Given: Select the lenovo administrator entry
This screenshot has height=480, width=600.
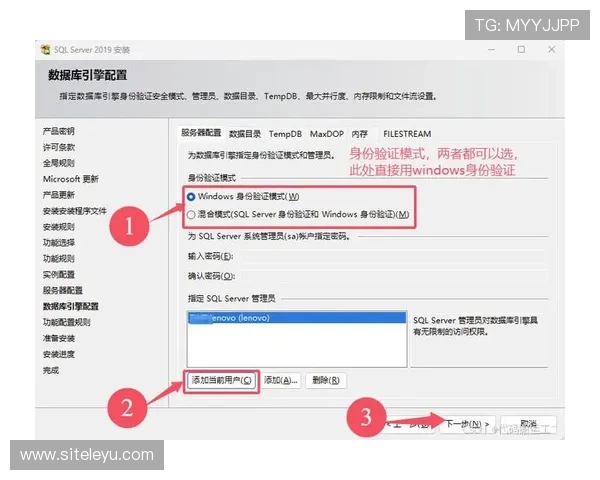Looking at the screenshot, I should coord(297,318).
